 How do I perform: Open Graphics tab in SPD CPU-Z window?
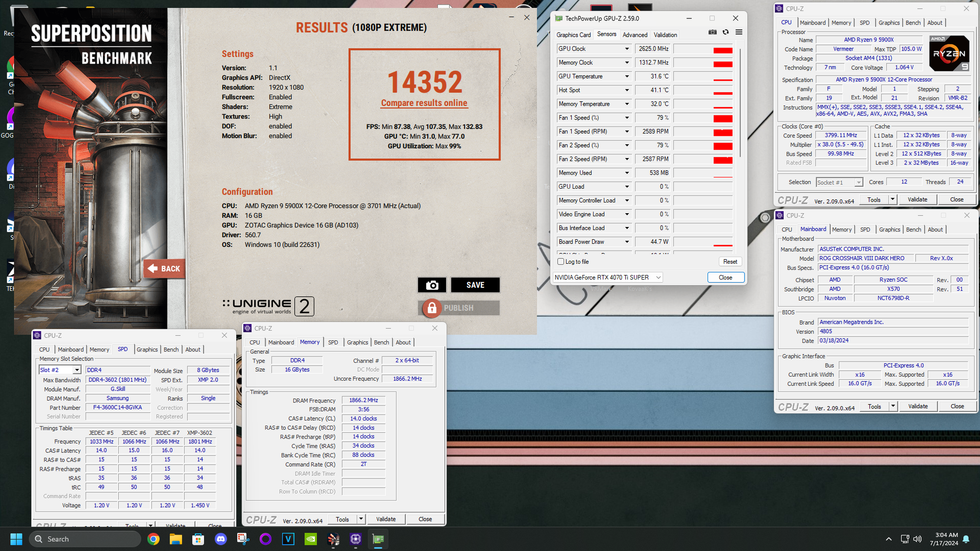[147, 349]
